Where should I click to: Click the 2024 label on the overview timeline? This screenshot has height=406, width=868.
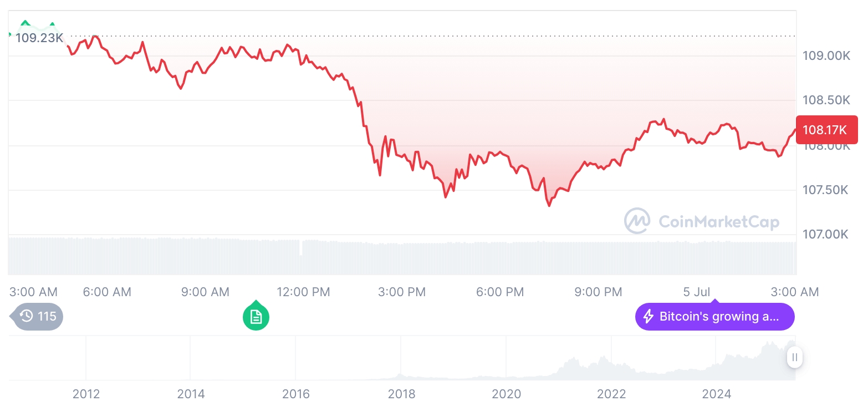pos(717,394)
